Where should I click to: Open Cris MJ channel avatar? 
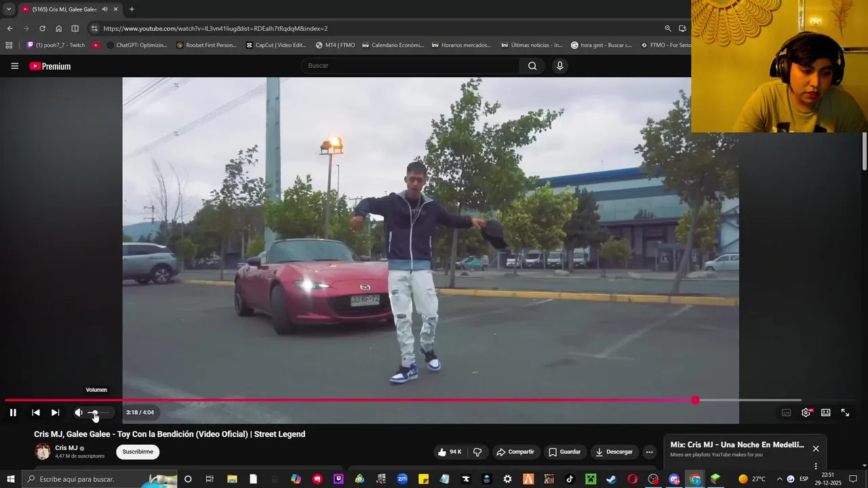pyautogui.click(x=43, y=451)
